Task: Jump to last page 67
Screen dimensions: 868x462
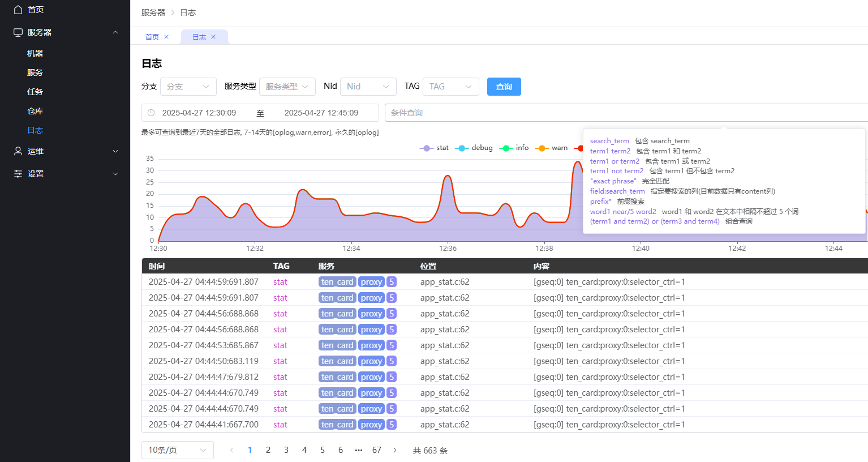Action: 377,450
